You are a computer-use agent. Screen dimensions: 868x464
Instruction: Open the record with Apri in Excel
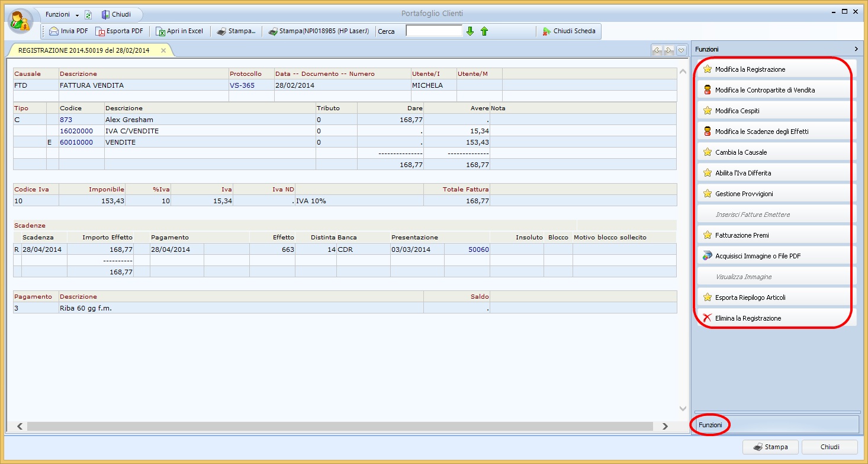(x=160, y=31)
